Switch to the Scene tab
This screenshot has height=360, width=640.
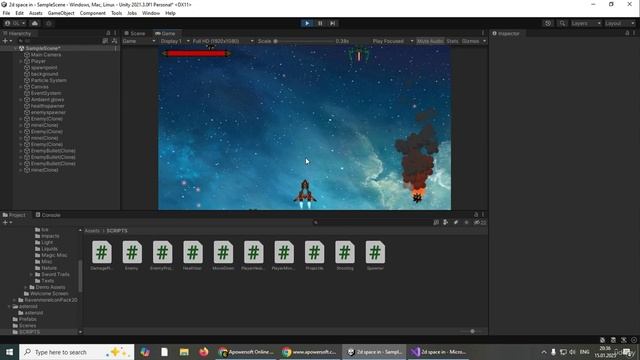point(135,33)
